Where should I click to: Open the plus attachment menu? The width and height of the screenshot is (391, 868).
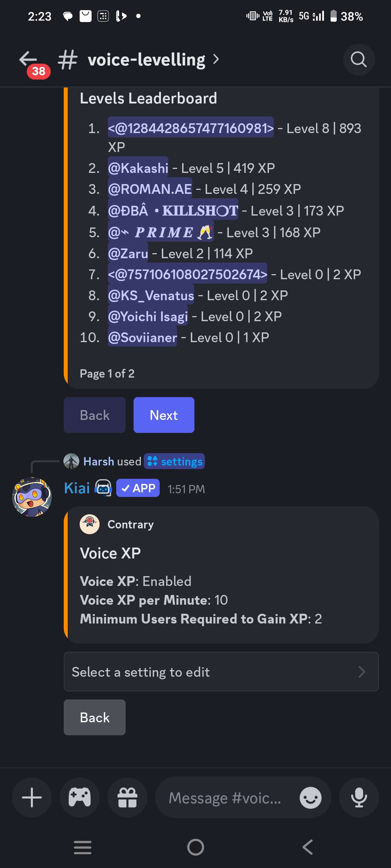click(32, 797)
